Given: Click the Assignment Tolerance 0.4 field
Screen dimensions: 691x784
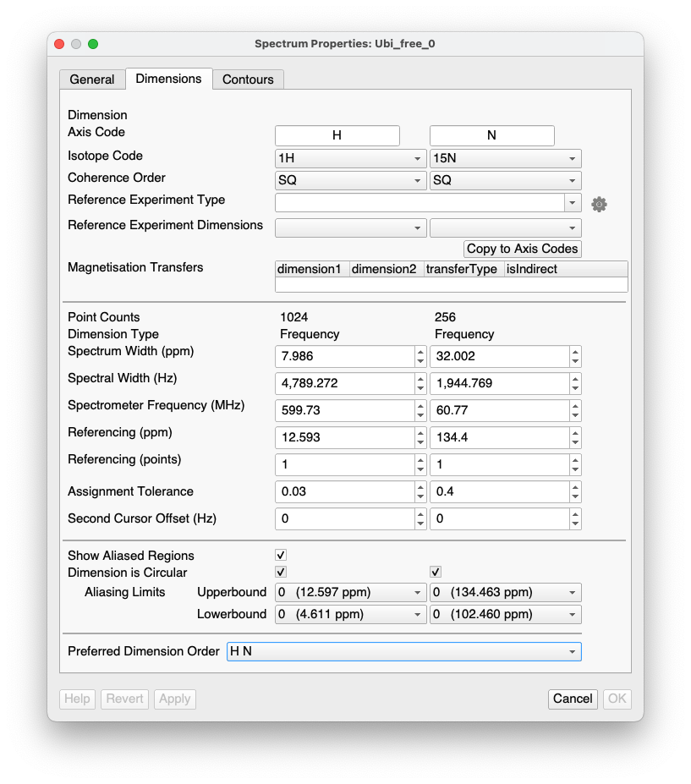Looking at the screenshot, I should pyautogui.click(x=499, y=491).
